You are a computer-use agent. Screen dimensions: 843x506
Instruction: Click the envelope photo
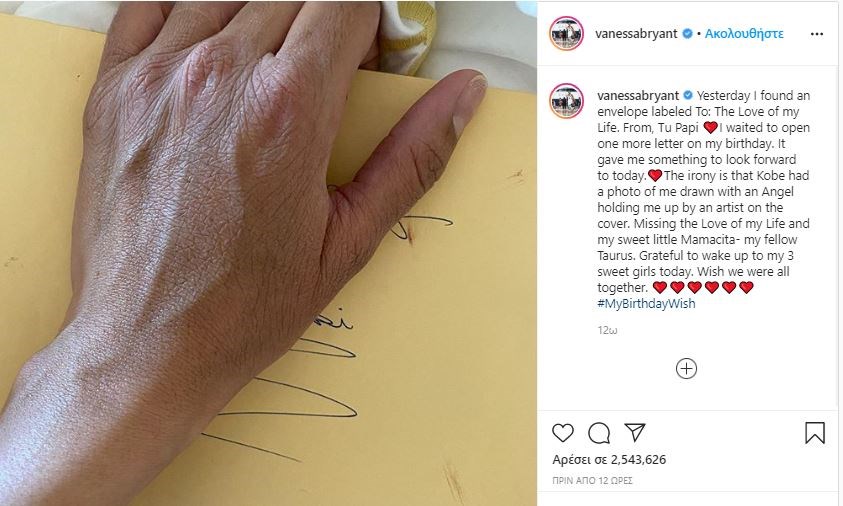(268, 253)
